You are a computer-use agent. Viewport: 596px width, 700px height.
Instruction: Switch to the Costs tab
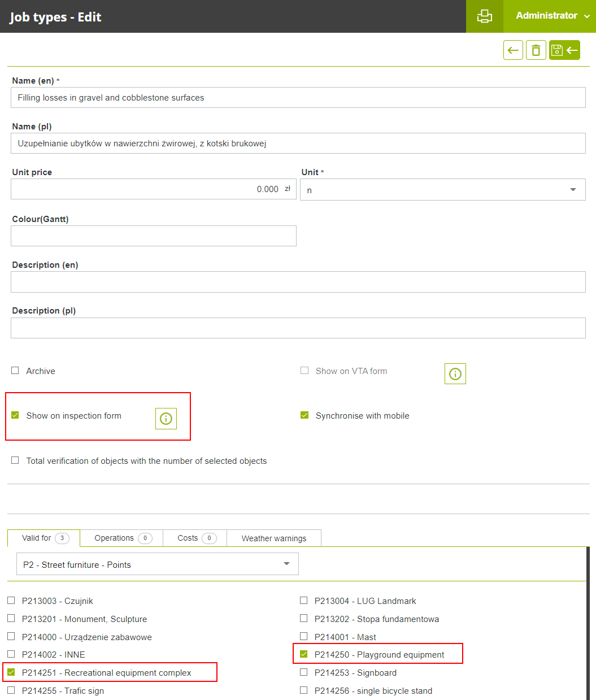(x=194, y=538)
